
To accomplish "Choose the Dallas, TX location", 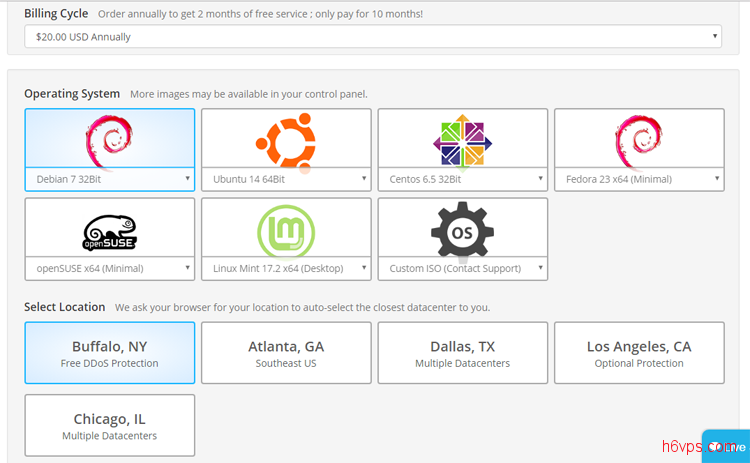I will 463,353.
